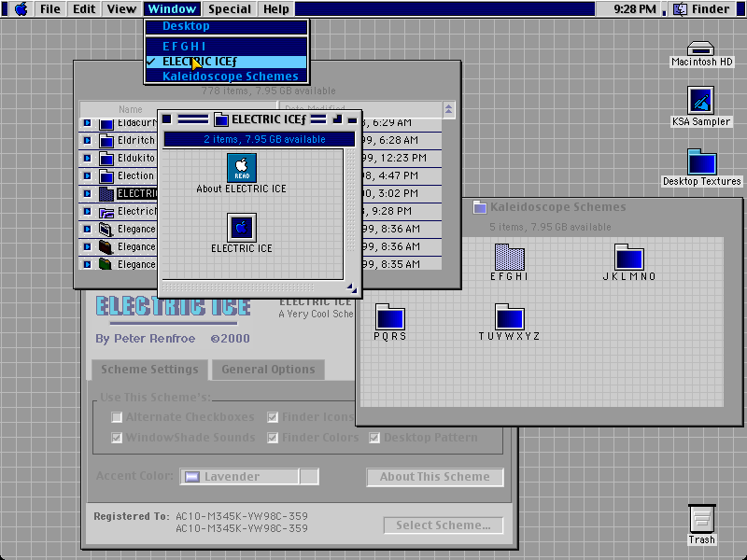Click the 9:28 PM menu bar clock
Screen dimensions: 747x560
click(x=635, y=9)
